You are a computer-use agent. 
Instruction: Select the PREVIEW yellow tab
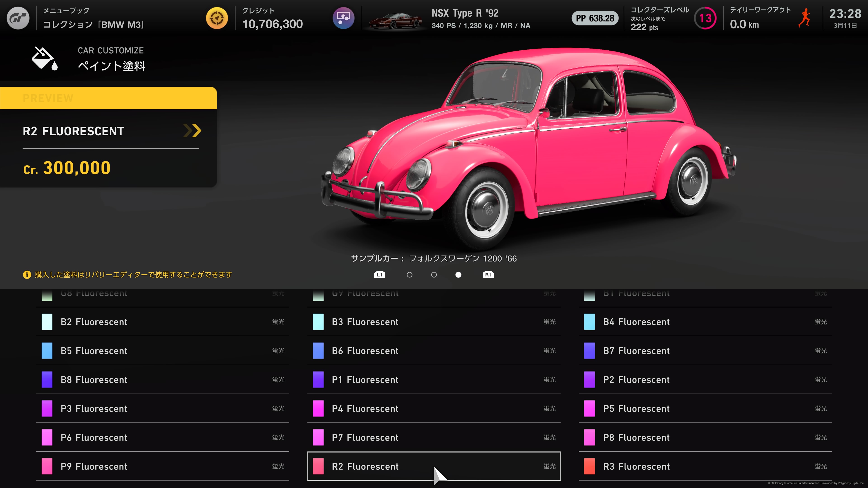[x=108, y=98]
